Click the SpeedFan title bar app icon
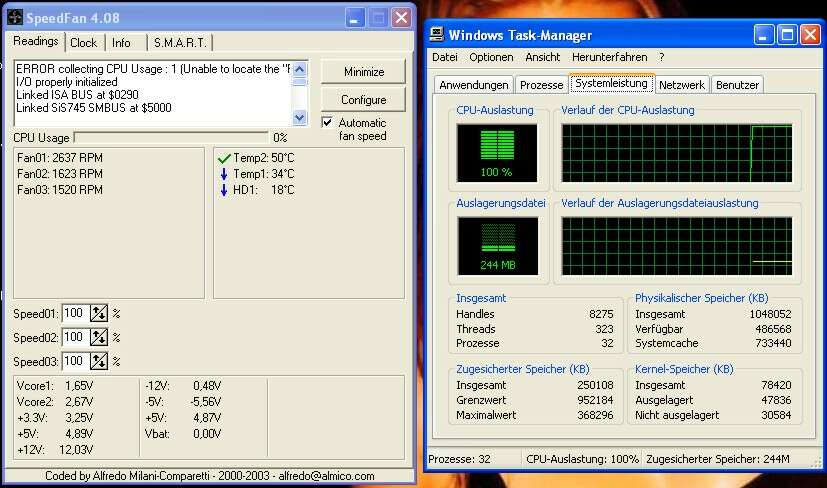827x488 pixels. pos(15,17)
